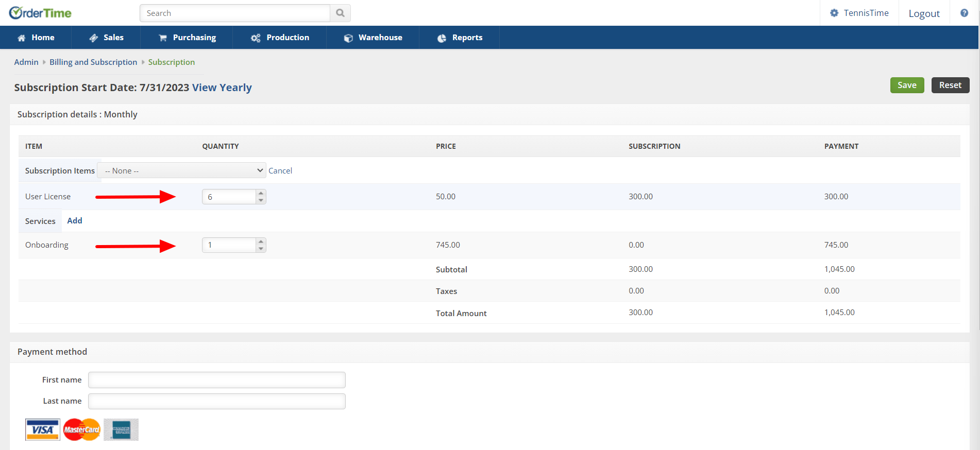Click the User License row label
This screenshot has width=980, height=450.
(x=48, y=197)
